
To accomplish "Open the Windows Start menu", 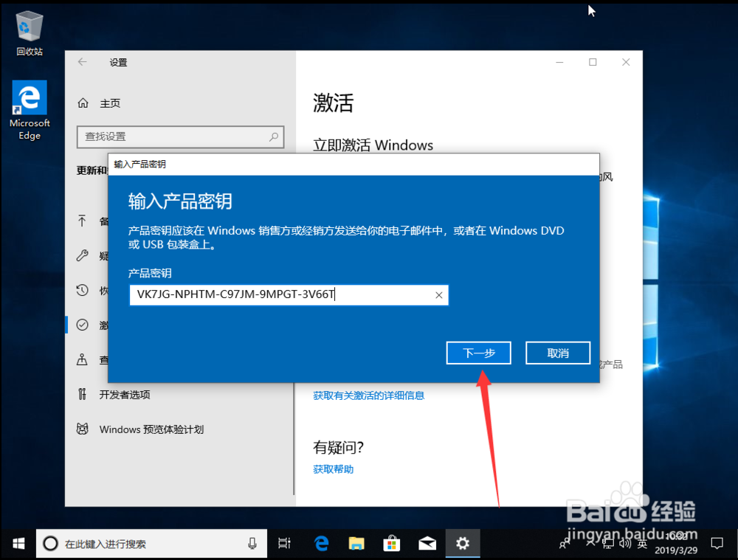I will (x=18, y=544).
